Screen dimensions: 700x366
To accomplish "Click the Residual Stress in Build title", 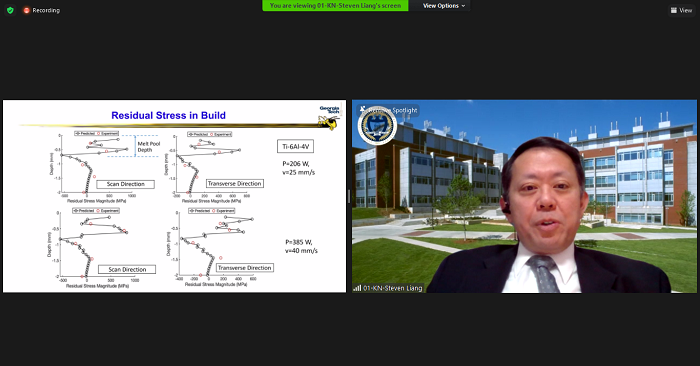I will tap(168, 116).
